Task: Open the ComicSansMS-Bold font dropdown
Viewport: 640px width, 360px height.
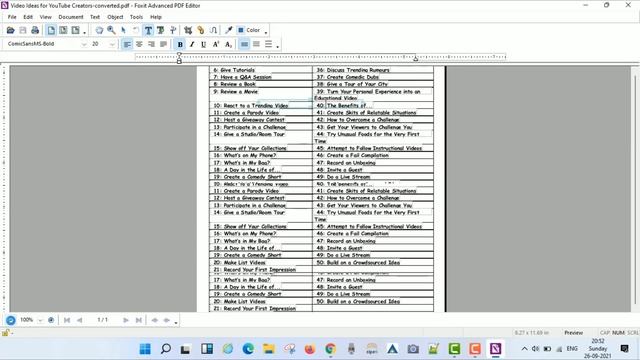Action: coord(84,44)
